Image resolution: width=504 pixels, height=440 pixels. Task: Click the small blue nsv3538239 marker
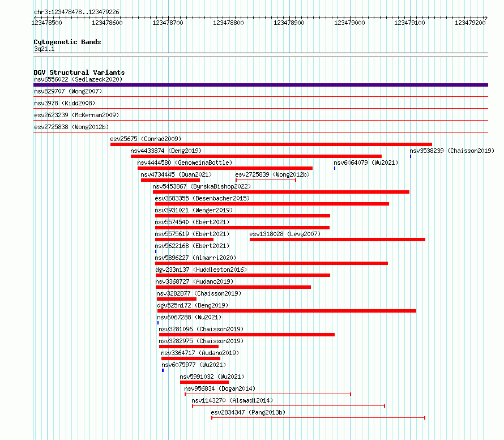pos(411,156)
